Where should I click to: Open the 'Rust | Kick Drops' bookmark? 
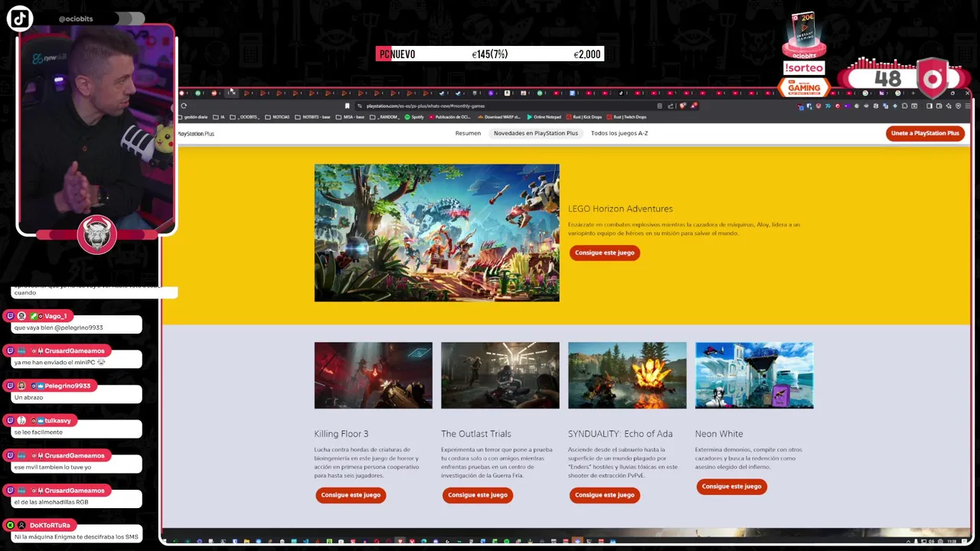pos(583,117)
